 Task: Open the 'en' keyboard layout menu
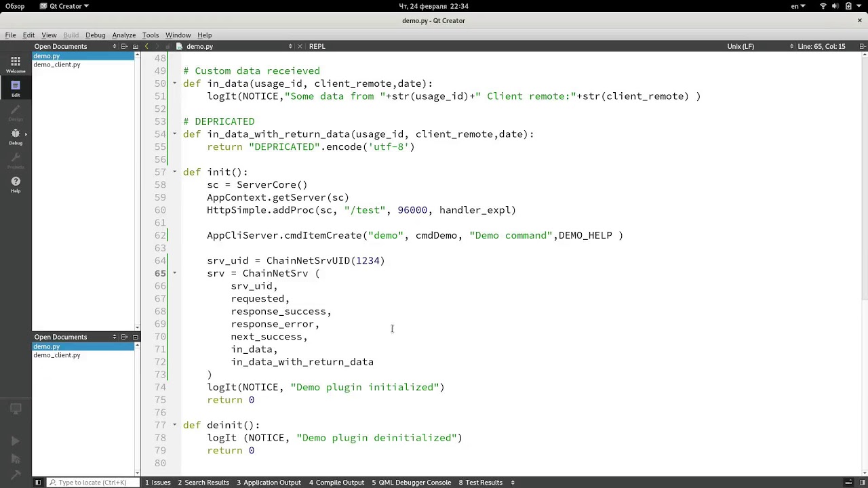click(x=798, y=6)
